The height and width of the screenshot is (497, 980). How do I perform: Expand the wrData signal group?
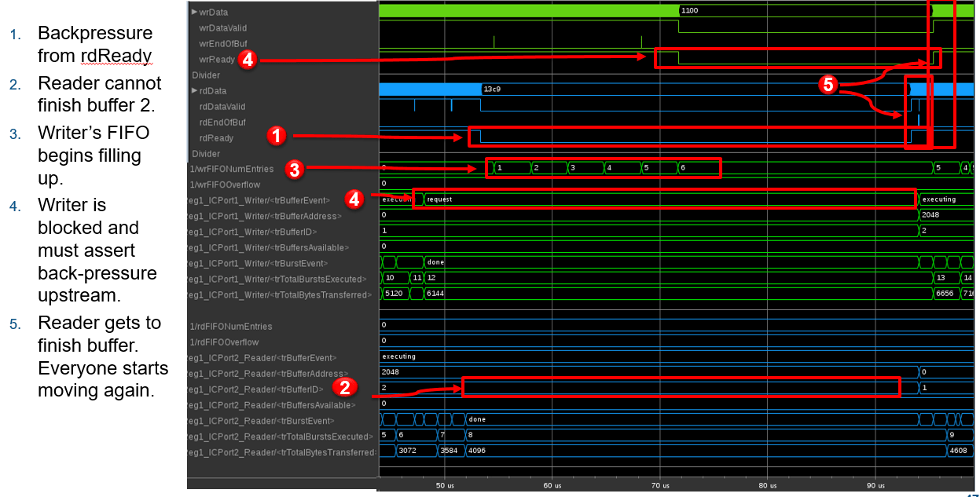(x=195, y=13)
